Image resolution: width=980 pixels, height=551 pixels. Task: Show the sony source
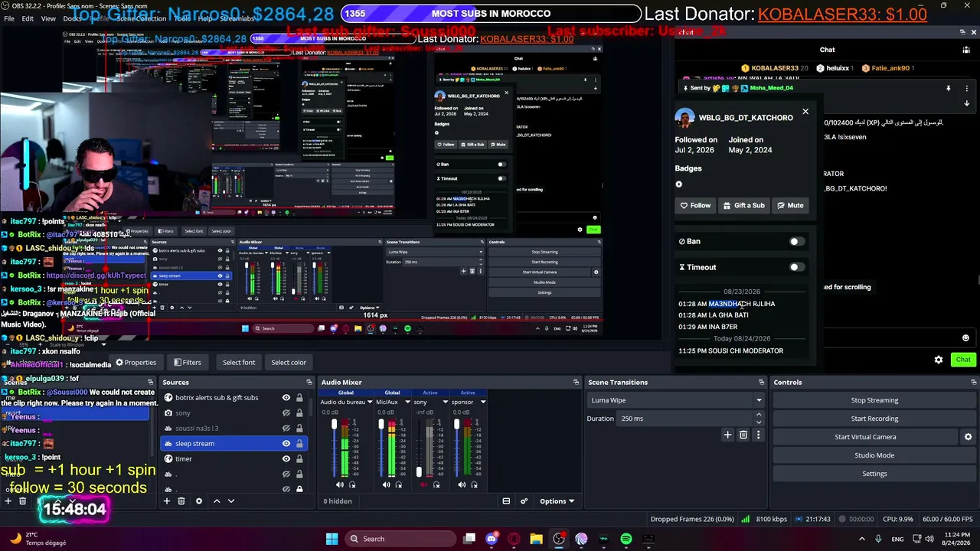coord(286,413)
